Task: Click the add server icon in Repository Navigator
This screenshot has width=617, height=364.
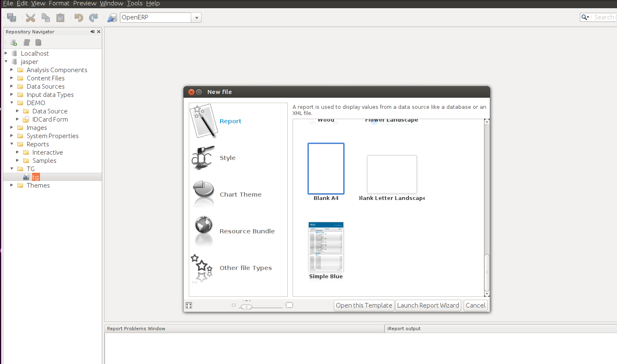Action: pyautogui.click(x=14, y=42)
